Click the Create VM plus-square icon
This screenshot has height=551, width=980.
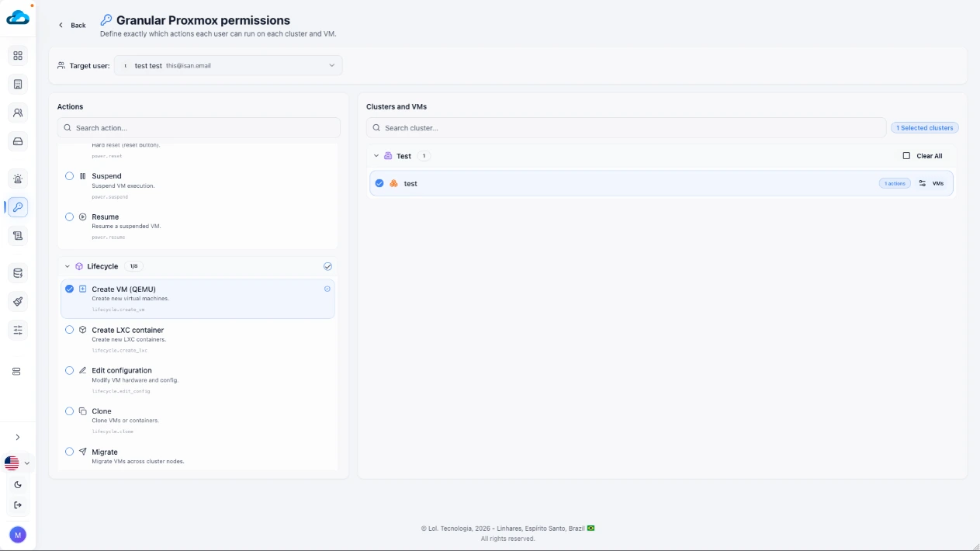coord(83,289)
